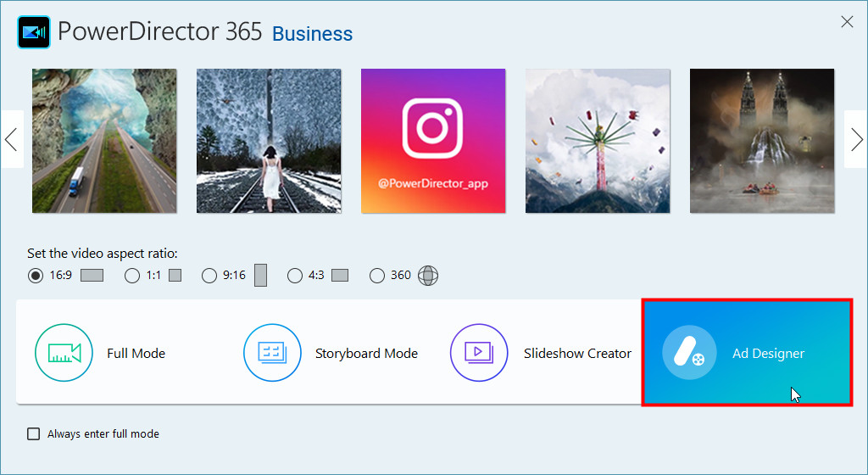Close the PowerDirector launcher window
Viewport: 868px width, 475px height.
(x=847, y=21)
